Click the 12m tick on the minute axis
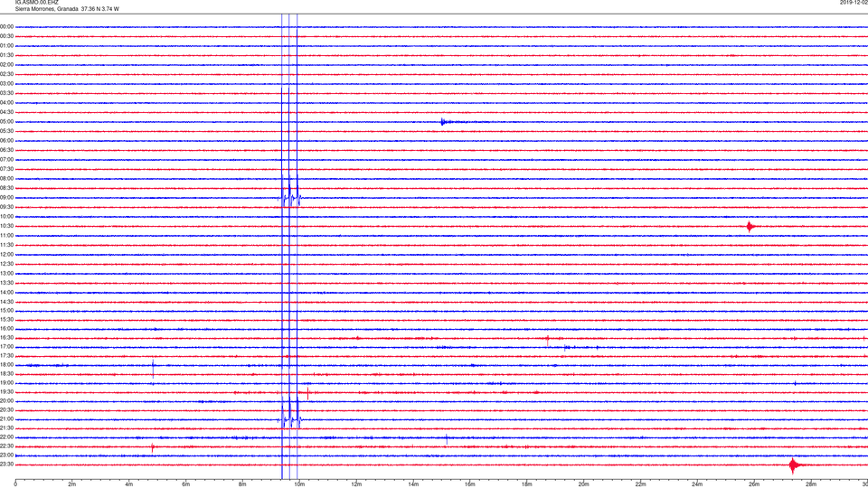 pos(356,484)
